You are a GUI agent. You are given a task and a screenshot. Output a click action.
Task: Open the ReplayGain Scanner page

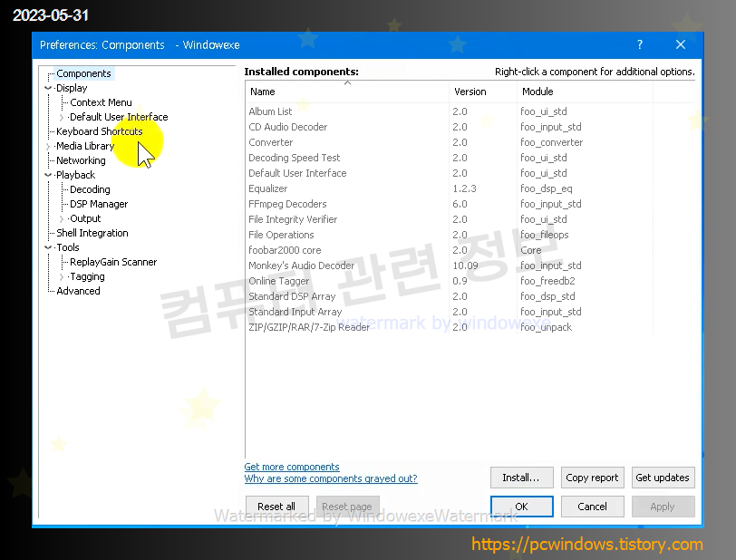113,263
